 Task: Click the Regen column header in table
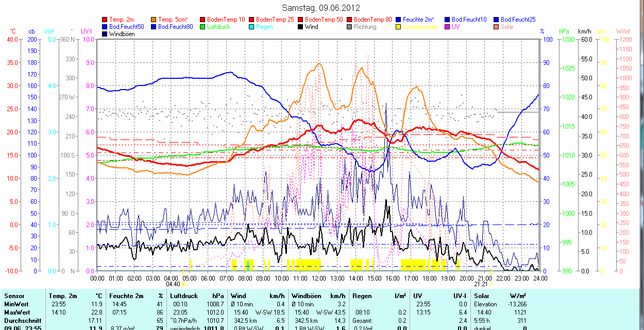pos(362,296)
